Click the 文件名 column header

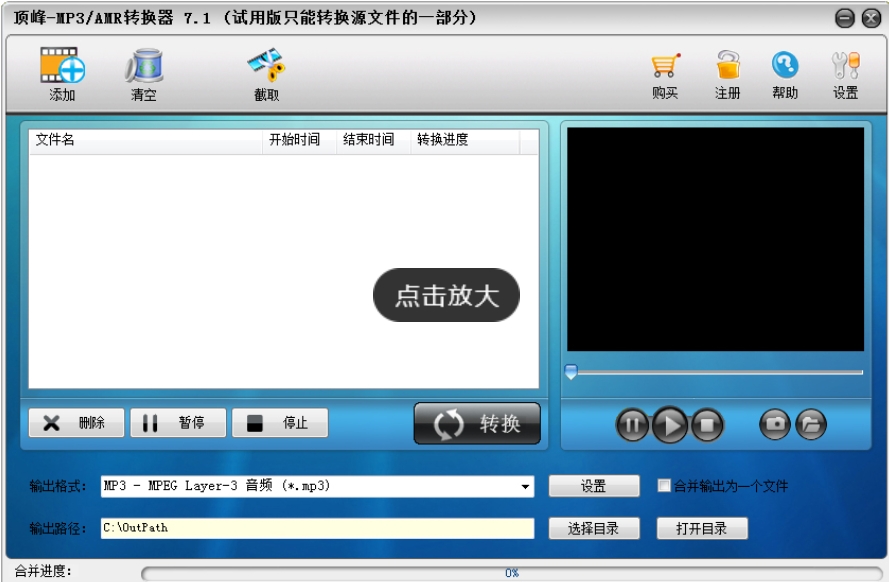tap(146, 140)
